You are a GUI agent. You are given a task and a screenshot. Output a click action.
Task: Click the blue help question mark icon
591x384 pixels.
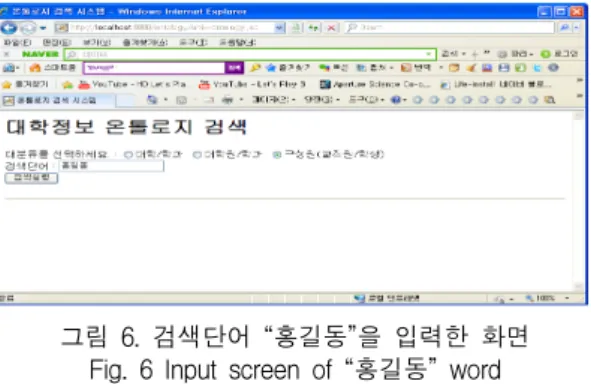396,100
